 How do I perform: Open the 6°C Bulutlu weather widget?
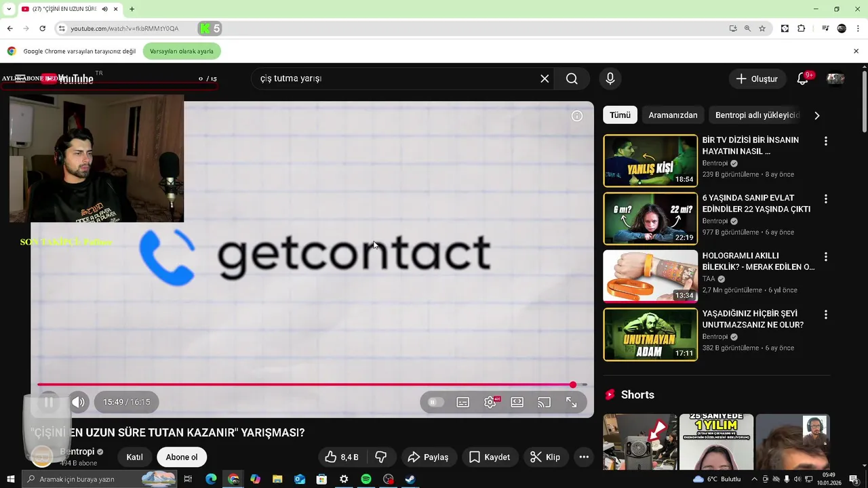point(717,479)
